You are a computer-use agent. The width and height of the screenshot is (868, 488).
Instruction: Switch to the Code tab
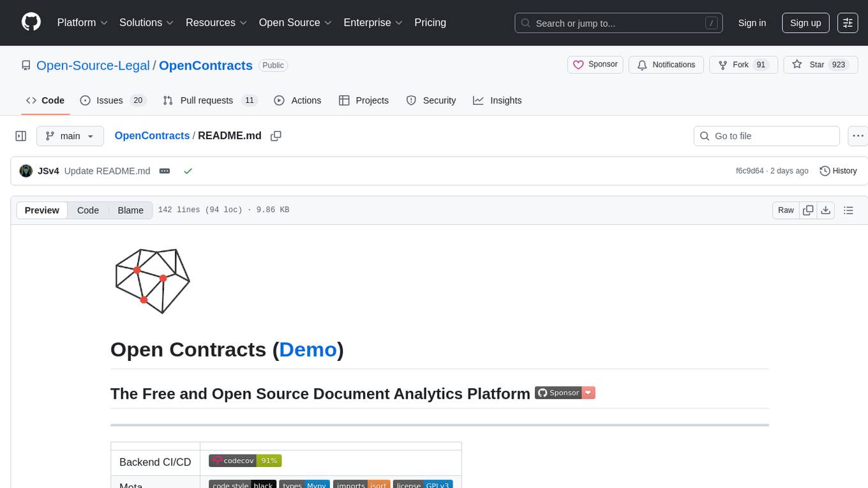click(x=45, y=100)
